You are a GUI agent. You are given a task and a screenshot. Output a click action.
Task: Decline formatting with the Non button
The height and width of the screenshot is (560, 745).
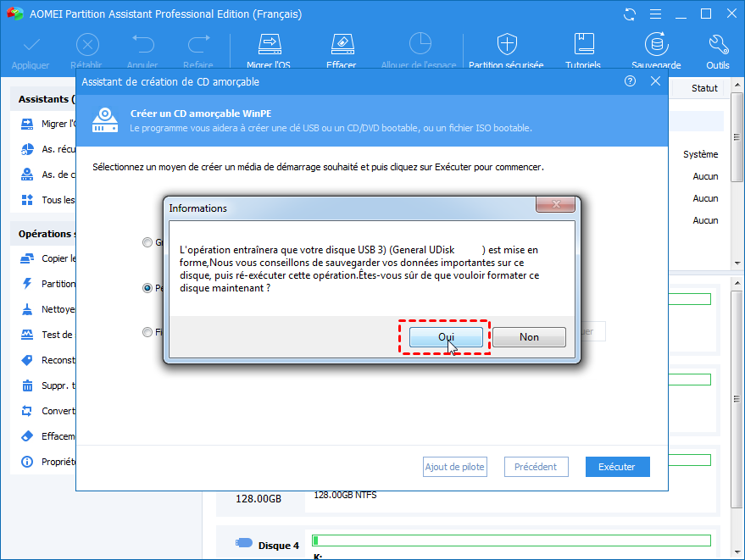(529, 336)
